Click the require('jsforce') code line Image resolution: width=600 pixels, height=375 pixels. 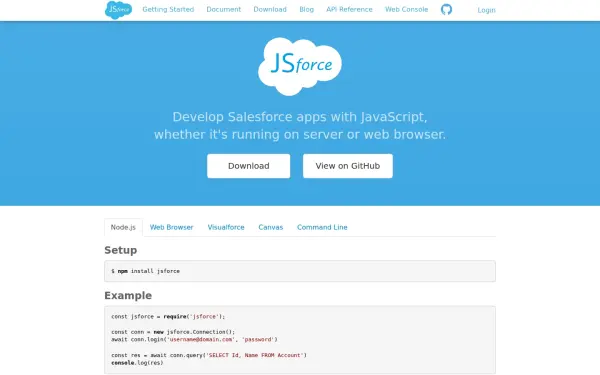[x=168, y=317]
